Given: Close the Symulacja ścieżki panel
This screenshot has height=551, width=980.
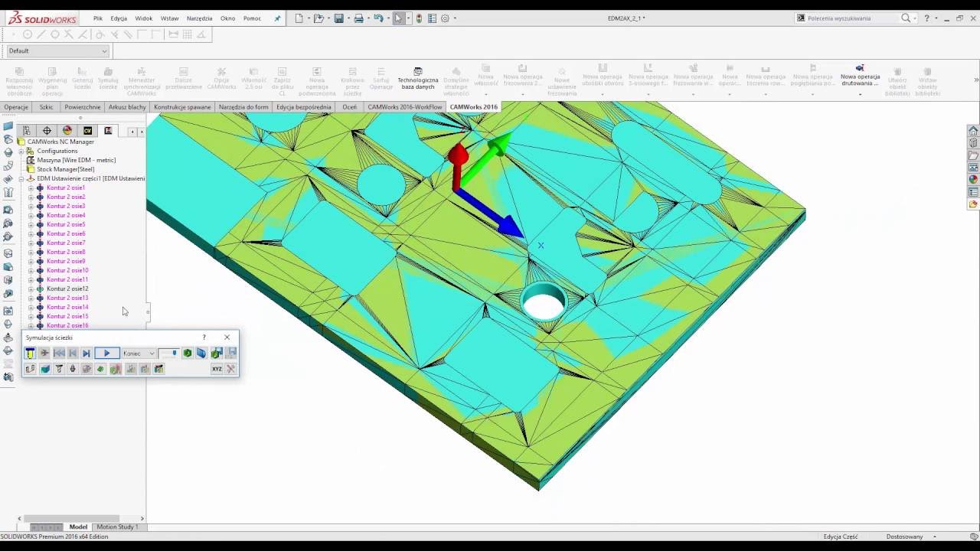Looking at the screenshot, I should (227, 337).
